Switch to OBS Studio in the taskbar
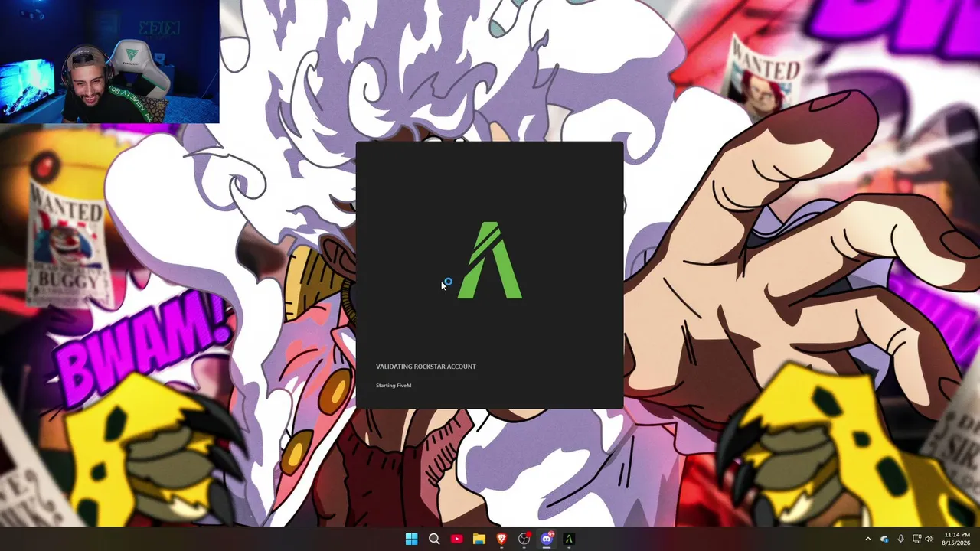 [x=524, y=539]
